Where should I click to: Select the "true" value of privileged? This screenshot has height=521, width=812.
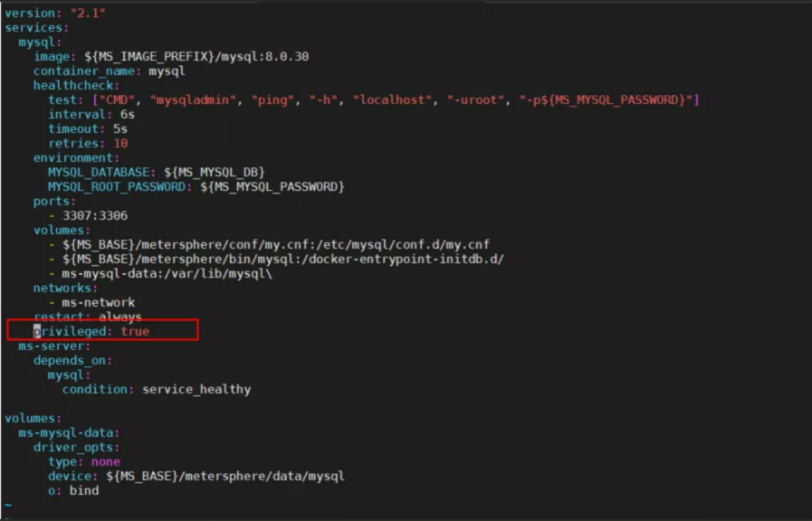pos(135,332)
